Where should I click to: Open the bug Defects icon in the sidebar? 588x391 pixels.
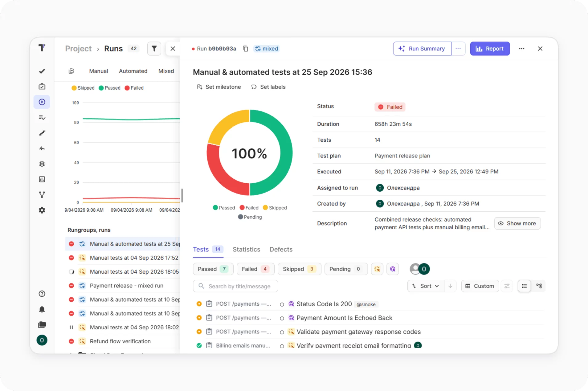tap(42, 164)
